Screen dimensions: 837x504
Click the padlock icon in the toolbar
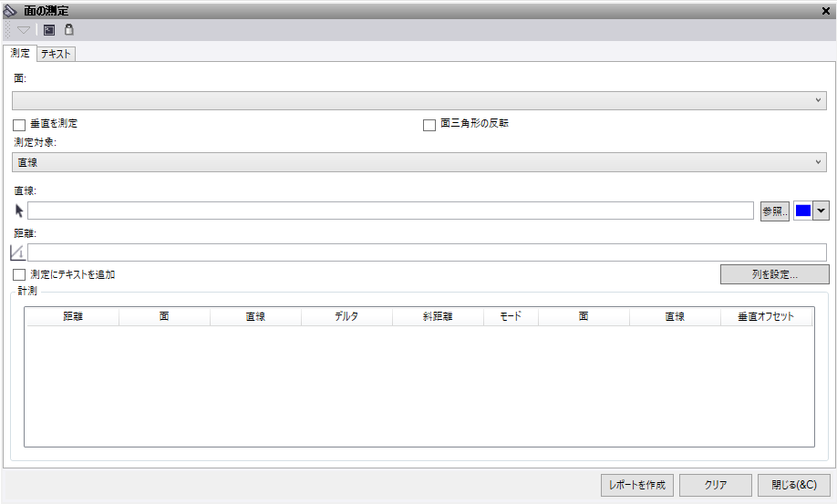pyautogui.click(x=68, y=30)
